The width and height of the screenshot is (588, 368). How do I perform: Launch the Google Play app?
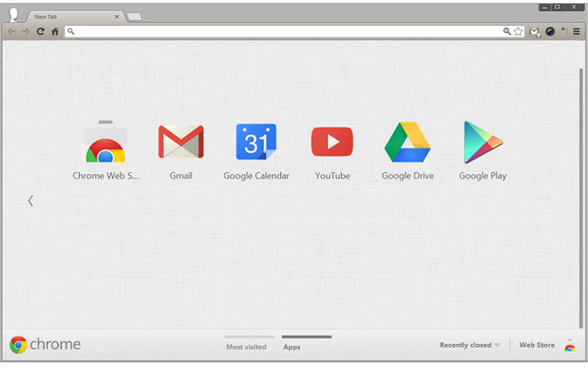point(483,142)
